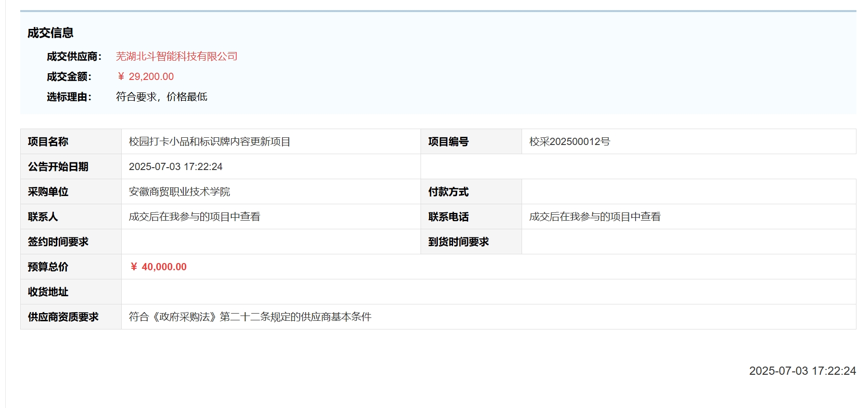
Task: Click the 项目编号 header cell
Action: click(x=448, y=142)
